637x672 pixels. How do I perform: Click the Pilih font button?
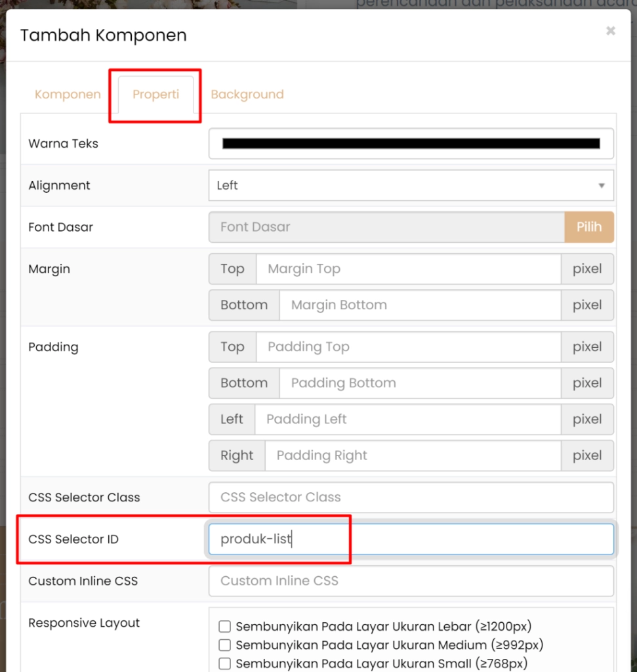pos(588,227)
